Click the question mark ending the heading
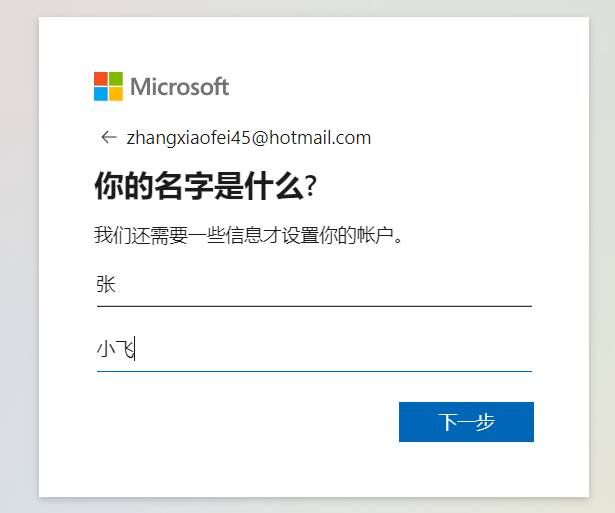This screenshot has width=615, height=513. pyautogui.click(x=311, y=187)
